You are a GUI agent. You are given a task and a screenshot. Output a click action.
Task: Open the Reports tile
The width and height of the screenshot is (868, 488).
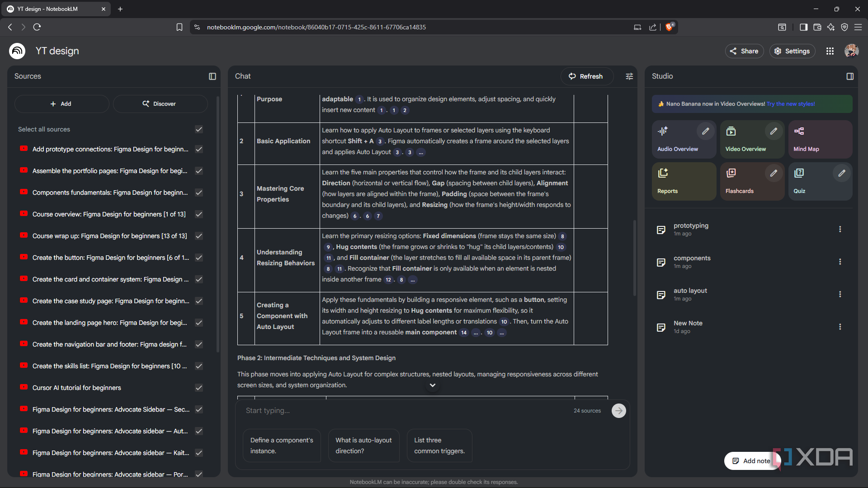(684, 181)
